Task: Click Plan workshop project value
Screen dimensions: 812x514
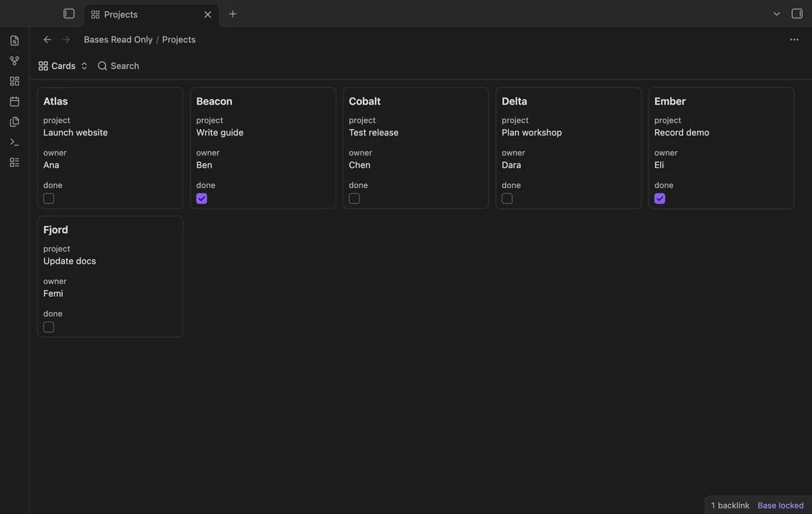Action: point(532,133)
